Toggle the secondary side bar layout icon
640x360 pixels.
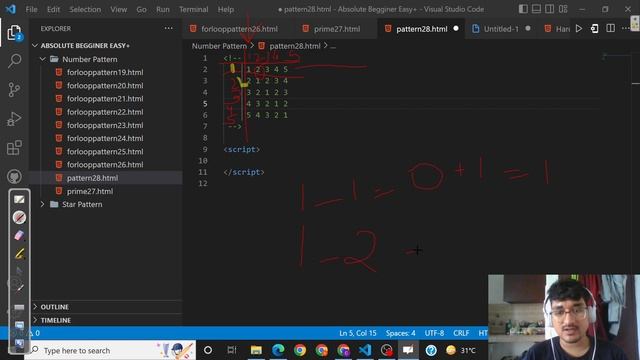coord(549,9)
